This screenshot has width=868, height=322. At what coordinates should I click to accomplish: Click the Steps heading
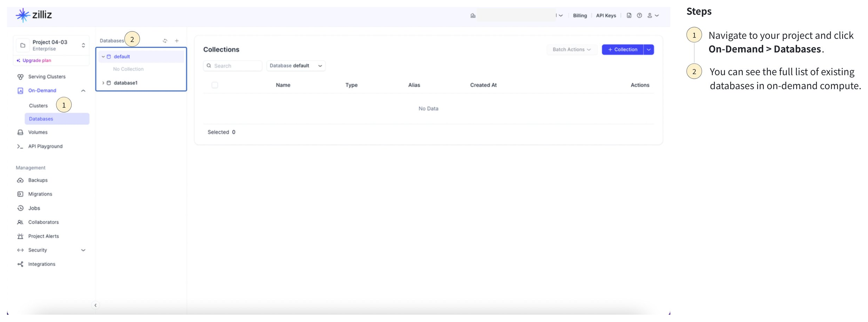tap(699, 12)
